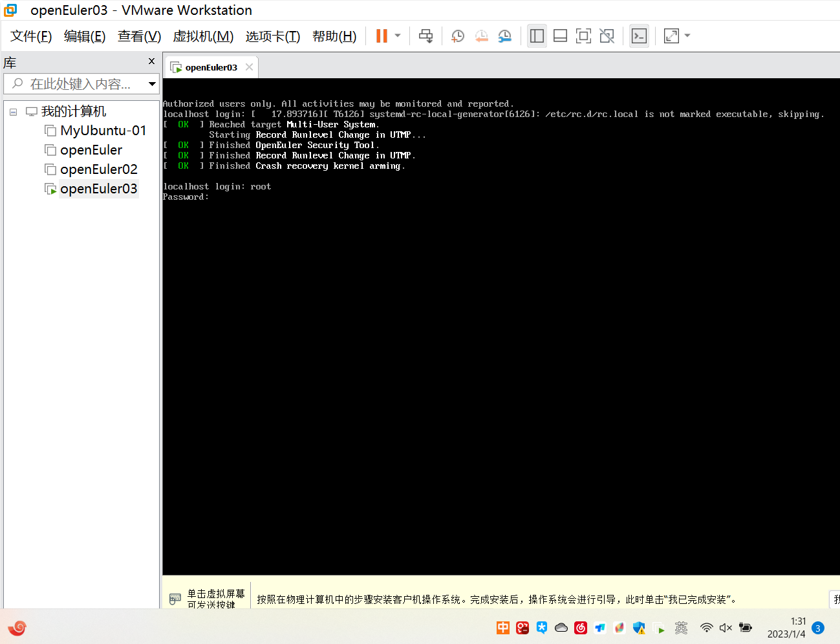This screenshot has width=840, height=644.
Task: Toggle the library sidebar view
Action: pos(537,36)
